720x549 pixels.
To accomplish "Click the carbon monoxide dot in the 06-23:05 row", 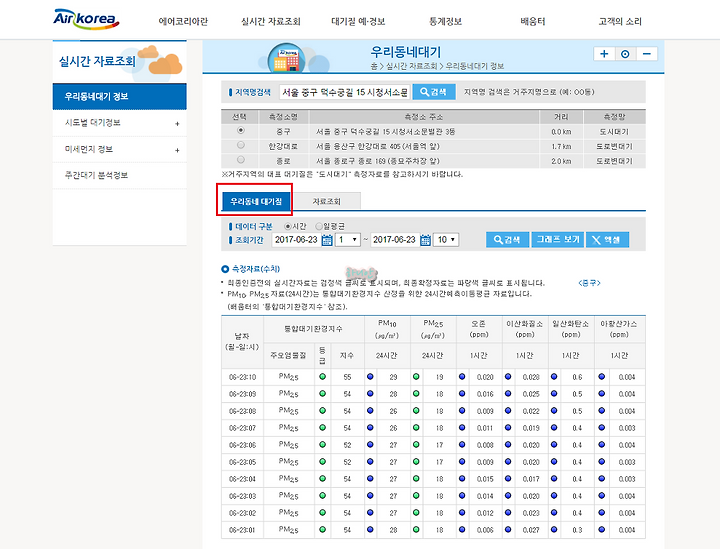I will (x=554, y=462).
